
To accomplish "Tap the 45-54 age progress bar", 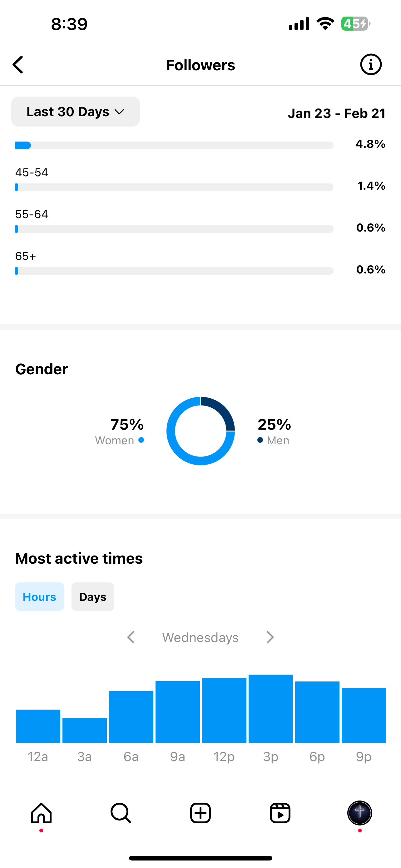I will coord(174,187).
